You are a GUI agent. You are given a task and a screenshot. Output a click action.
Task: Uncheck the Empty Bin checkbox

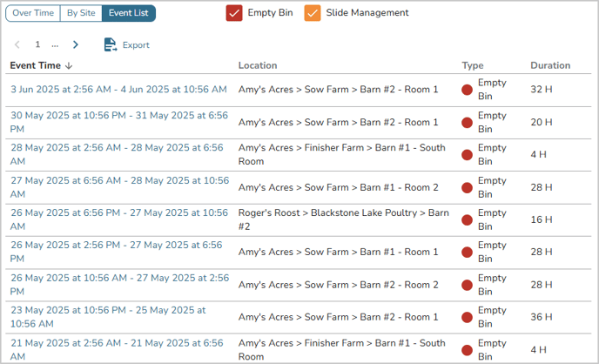coord(234,13)
